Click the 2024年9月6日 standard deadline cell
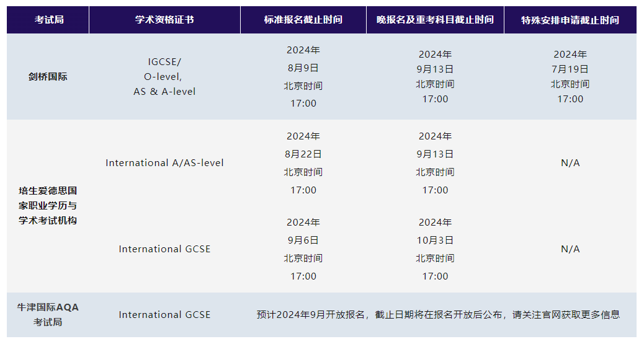The image size is (644, 344). pyautogui.click(x=303, y=249)
